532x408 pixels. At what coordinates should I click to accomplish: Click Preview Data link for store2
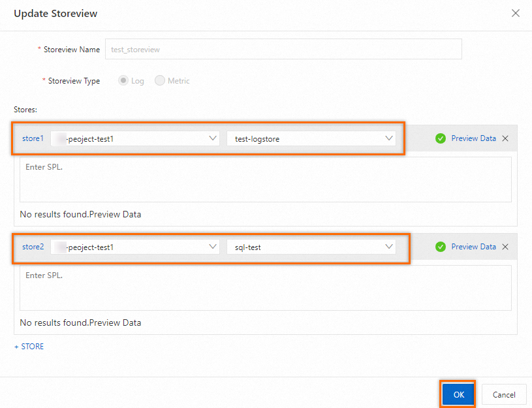(x=473, y=247)
